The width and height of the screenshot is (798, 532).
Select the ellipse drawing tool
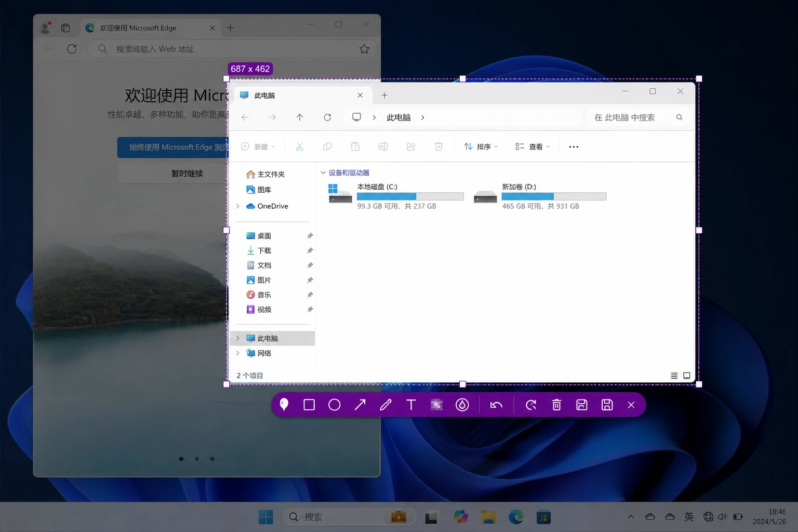[335, 405]
